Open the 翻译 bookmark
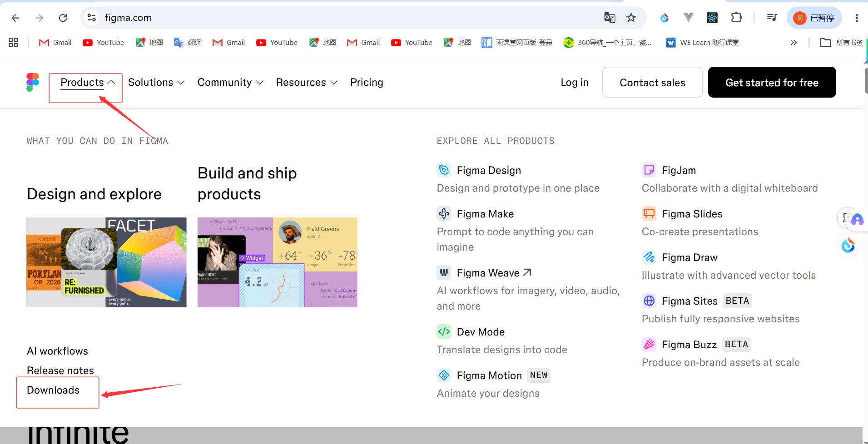 pos(188,43)
